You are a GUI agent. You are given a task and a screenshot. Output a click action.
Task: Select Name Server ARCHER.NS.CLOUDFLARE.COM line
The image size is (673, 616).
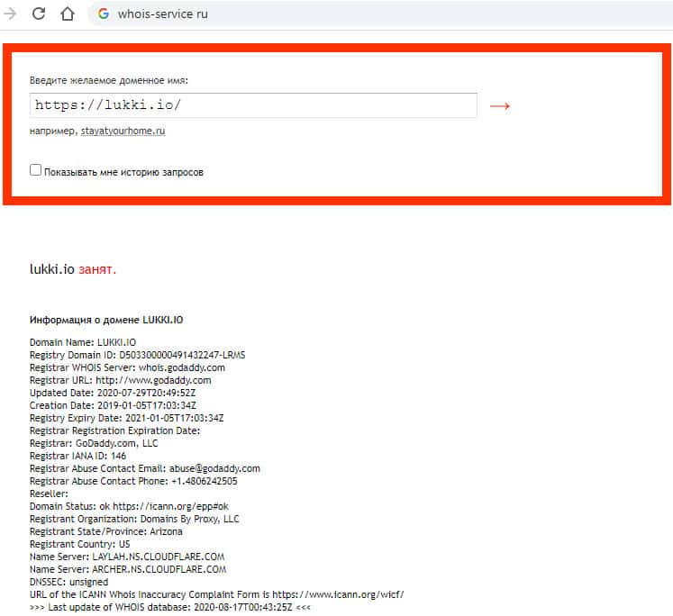tap(128, 570)
